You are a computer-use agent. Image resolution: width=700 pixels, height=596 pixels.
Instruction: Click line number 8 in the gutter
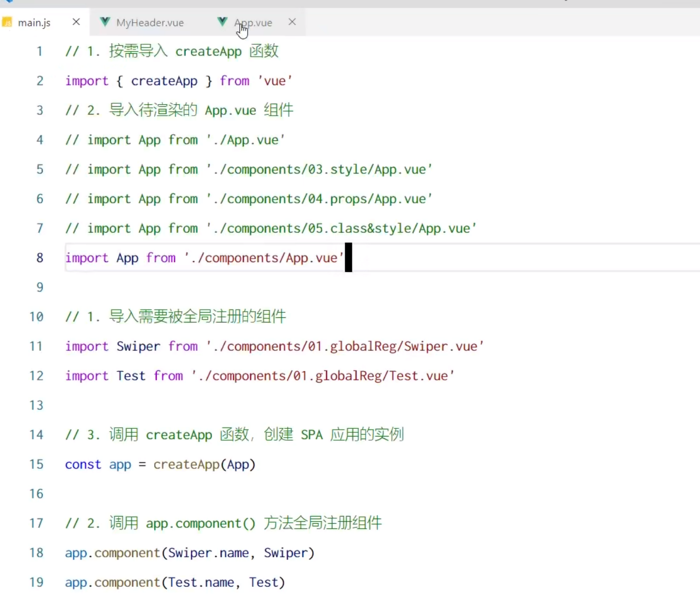pyautogui.click(x=40, y=257)
